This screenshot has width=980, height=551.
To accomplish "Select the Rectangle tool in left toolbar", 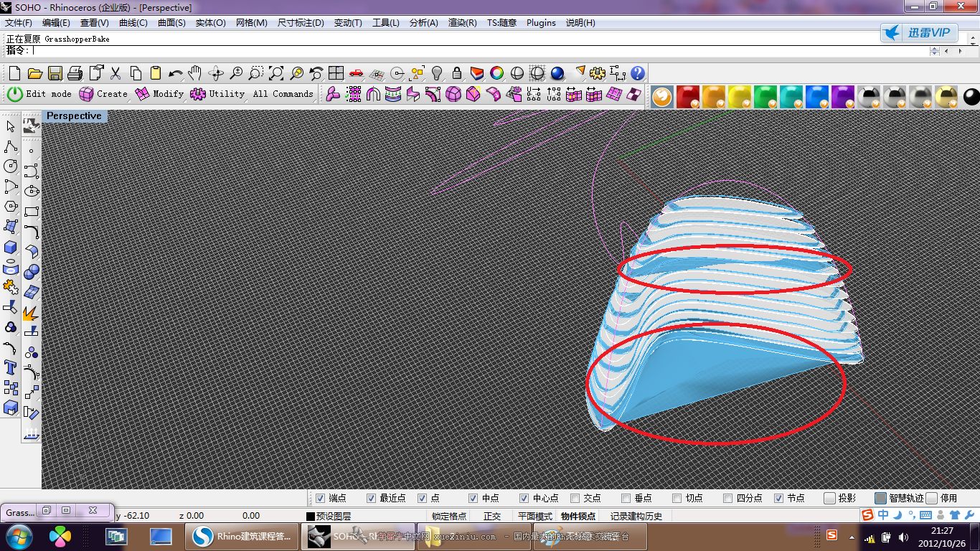I will 32,212.
